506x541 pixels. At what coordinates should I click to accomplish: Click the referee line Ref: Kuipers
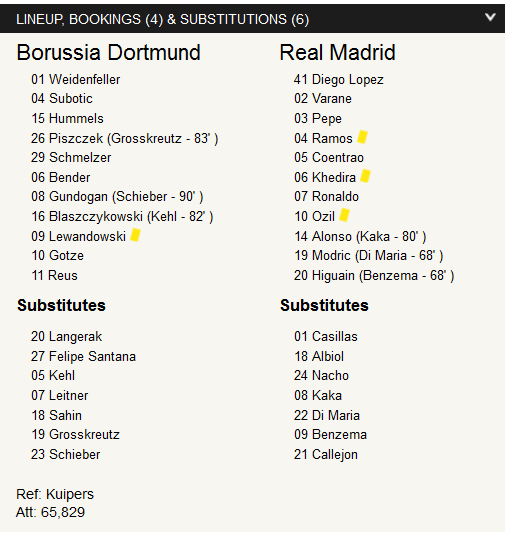pyautogui.click(x=55, y=494)
